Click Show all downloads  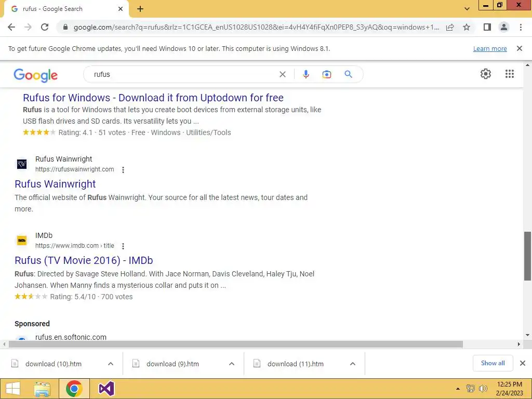(493, 363)
